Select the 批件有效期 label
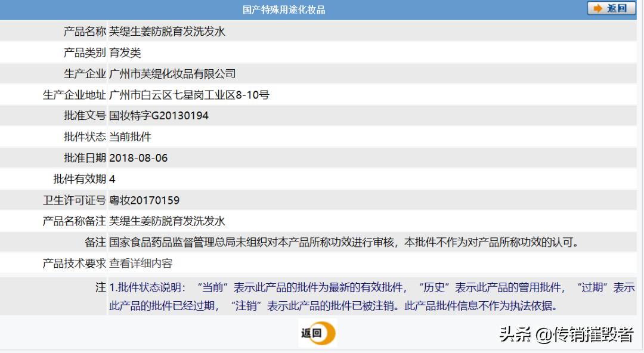The height and width of the screenshot is (353, 644). (80, 179)
